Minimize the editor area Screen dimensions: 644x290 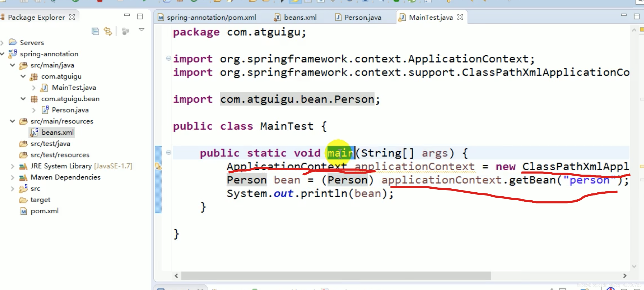click(x=624, y=15)
